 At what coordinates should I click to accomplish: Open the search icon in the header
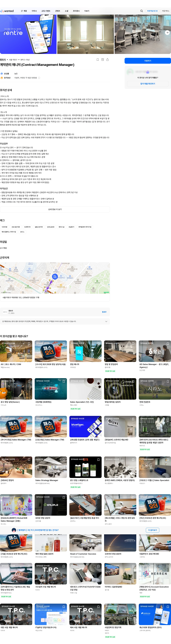(x=141, y=11)
